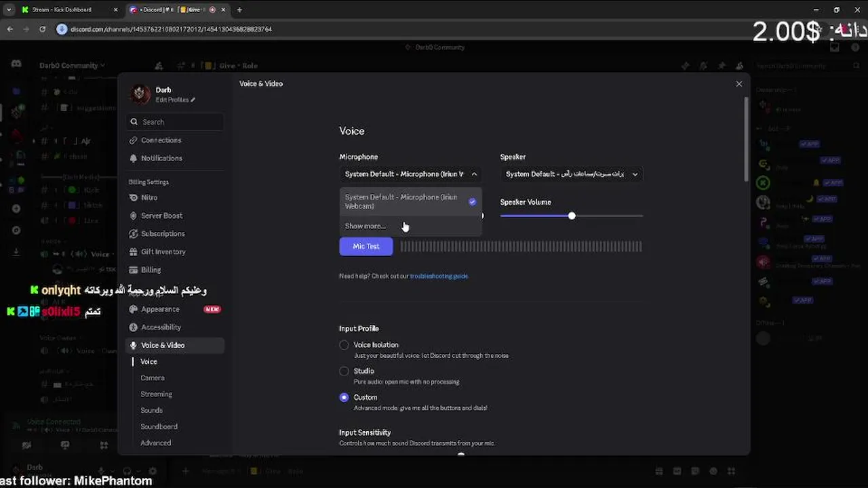The height and width of the screenshot is (488, 868).
Task: Click the Darb profile avatar in settings
Action: [x=140, y=94]
